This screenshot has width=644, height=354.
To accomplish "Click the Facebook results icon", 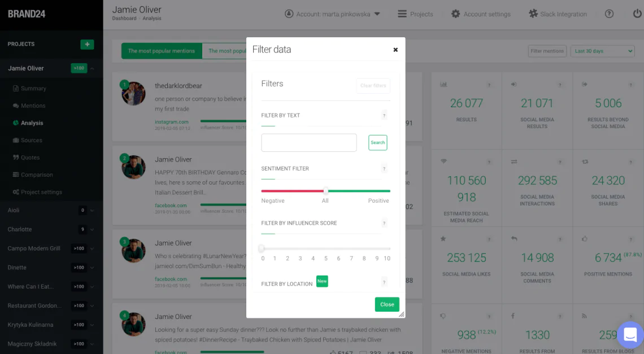I will [x=513, y=316].
